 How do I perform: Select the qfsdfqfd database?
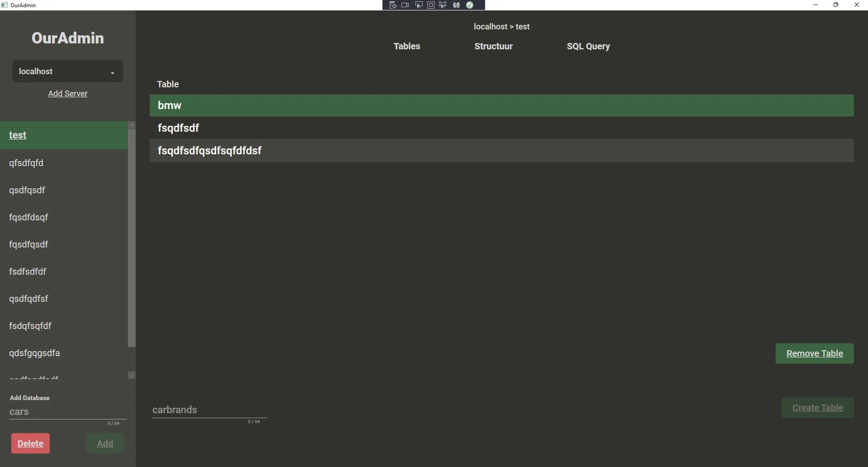64,163
